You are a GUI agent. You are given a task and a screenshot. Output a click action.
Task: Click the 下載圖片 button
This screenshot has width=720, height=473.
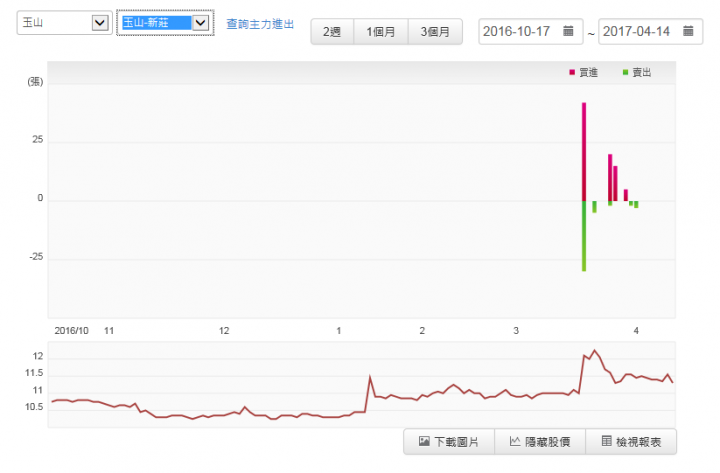[x=449, y=442]
